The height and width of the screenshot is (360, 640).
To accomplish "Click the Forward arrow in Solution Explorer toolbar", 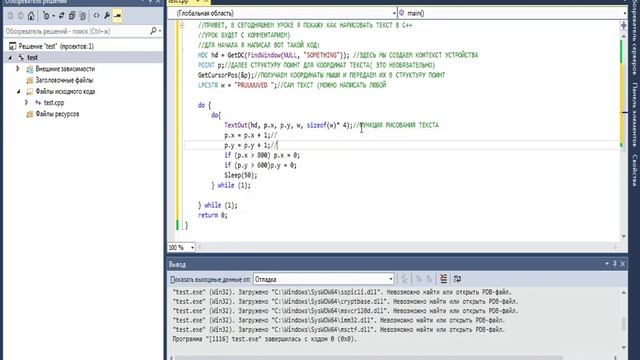I will click(x=20, y=16).
